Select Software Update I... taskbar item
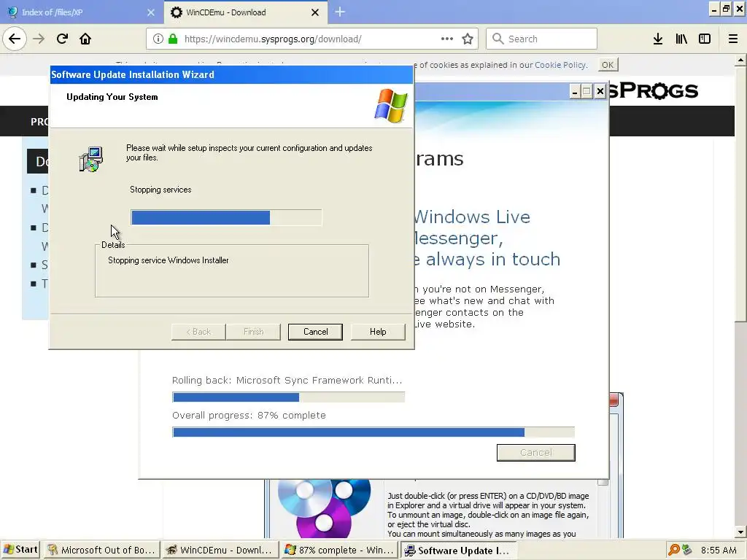 pyautogui.click(x=458, y=550)
